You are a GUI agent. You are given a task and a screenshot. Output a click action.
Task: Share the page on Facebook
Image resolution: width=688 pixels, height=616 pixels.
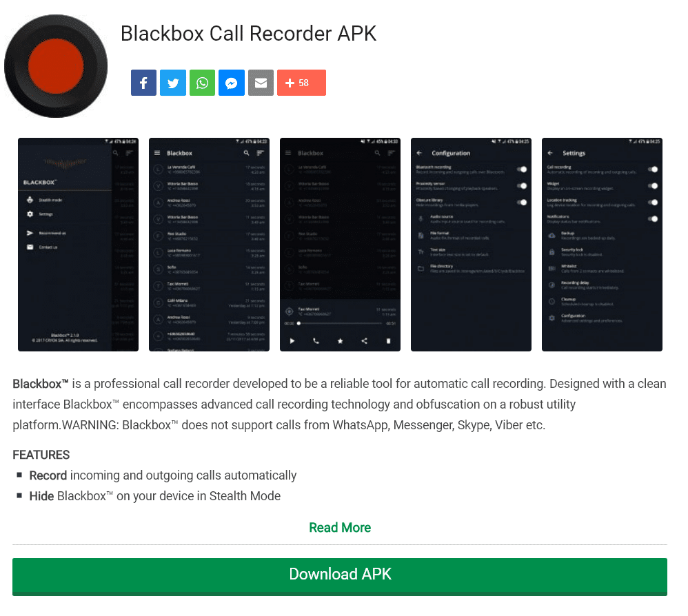pos(143,83)
